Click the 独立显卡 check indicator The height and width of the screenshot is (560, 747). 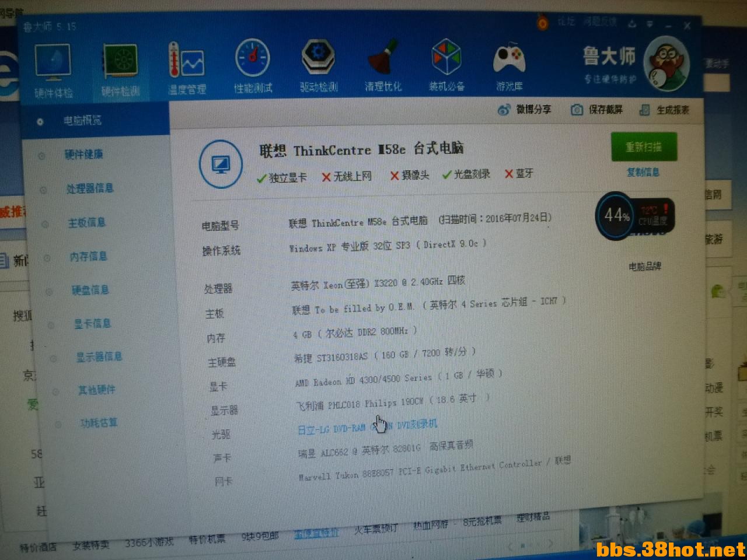282,177
